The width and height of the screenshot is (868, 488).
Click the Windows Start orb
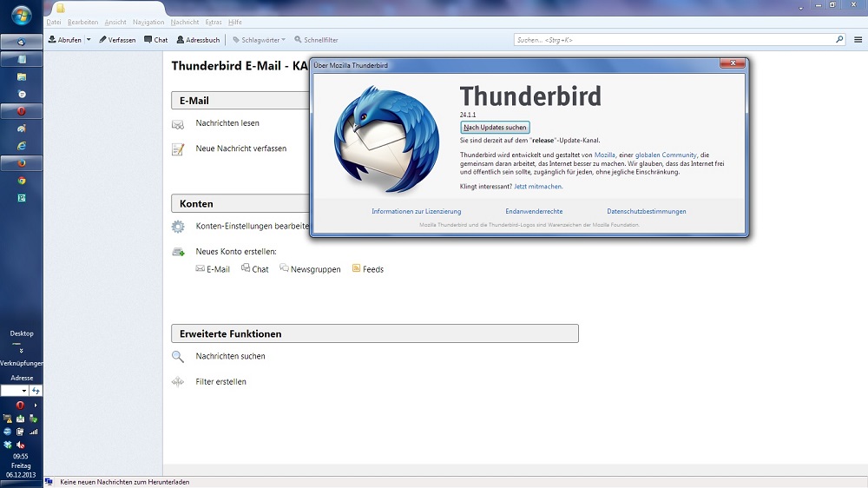pos(21,16)
